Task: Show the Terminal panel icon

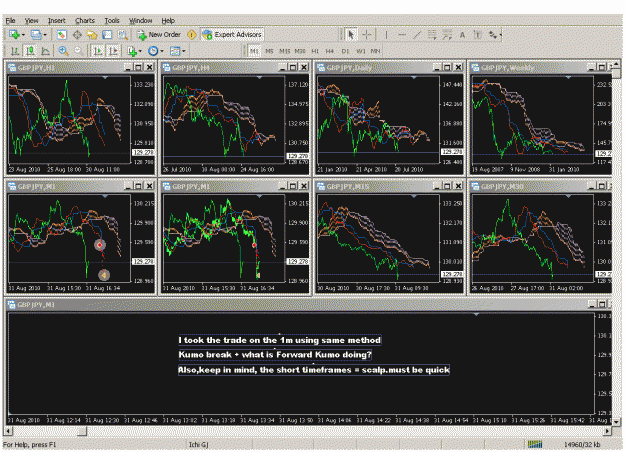Action: pyautogui.click(x=107, y=35)
